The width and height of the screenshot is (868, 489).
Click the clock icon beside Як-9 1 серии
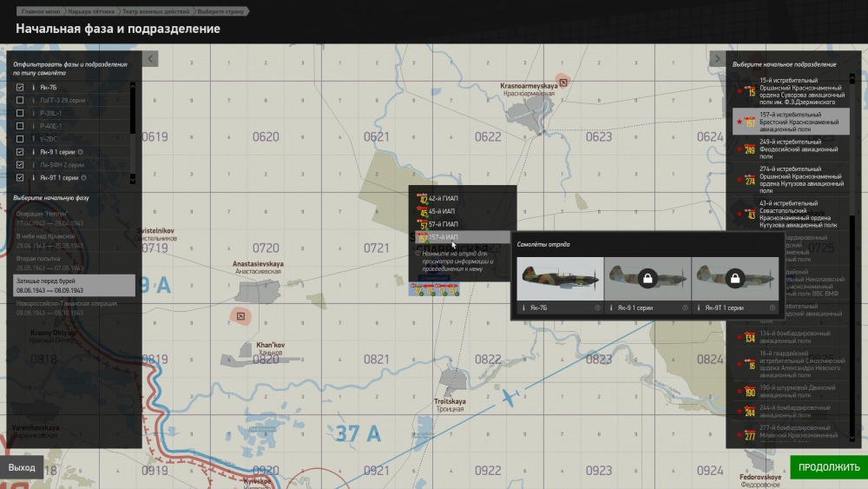click(x=80, y=152)
